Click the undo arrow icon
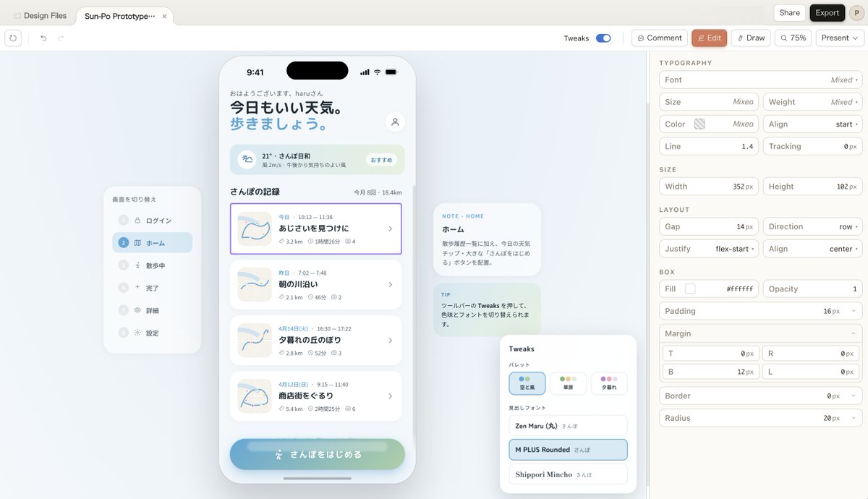Viewport: 868px width, 499px height. point(43,37)
